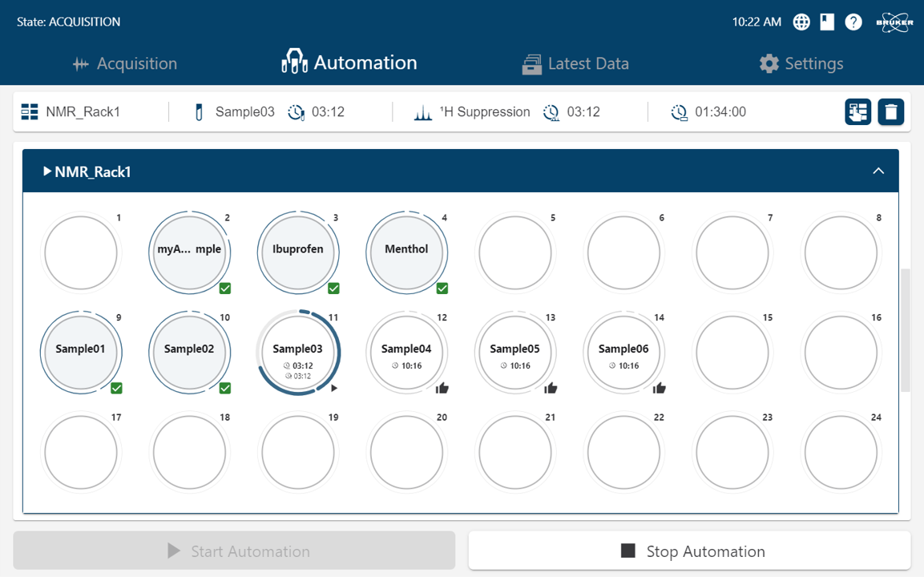The image size is (924, 577).
Task: Click the green check on myA...mple
Action: tap(225, 288)
